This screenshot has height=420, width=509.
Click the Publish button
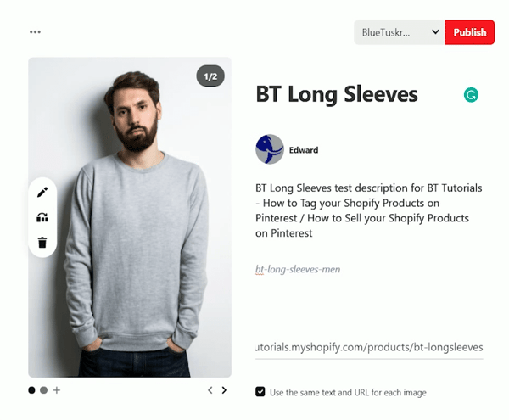pyautogui.click(x=470, y=32)
